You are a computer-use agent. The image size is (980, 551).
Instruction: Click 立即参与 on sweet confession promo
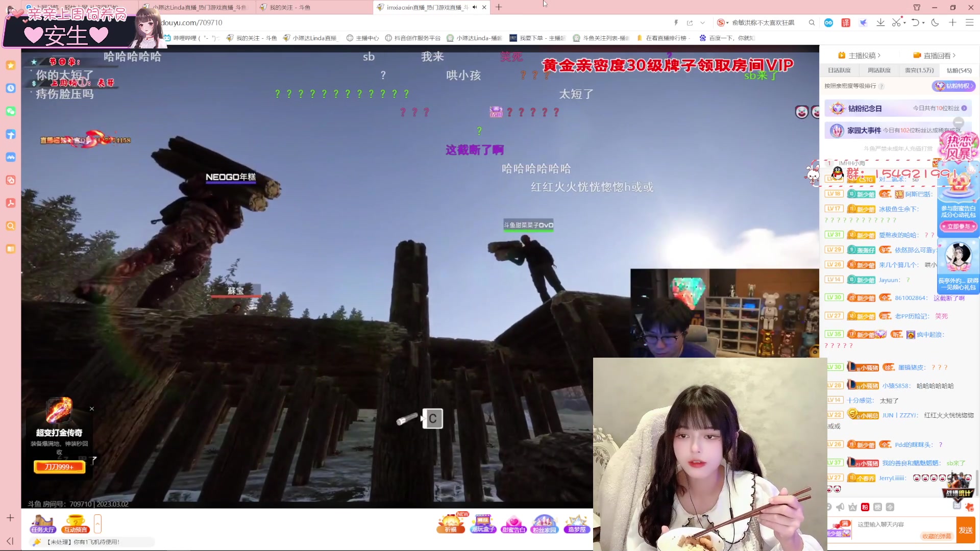(959, 226)
